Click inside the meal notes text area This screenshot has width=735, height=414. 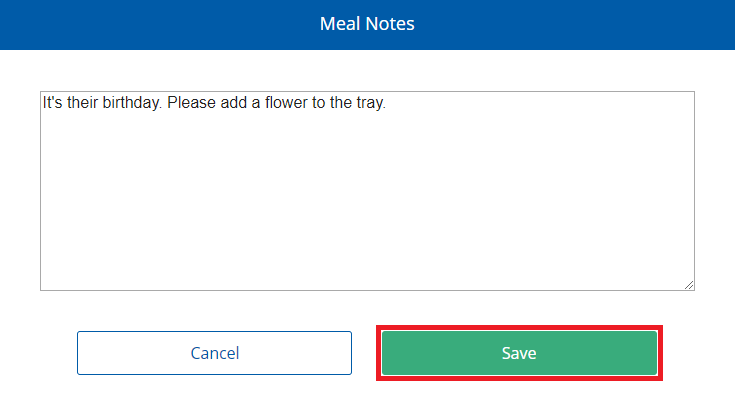pos(367,190)
